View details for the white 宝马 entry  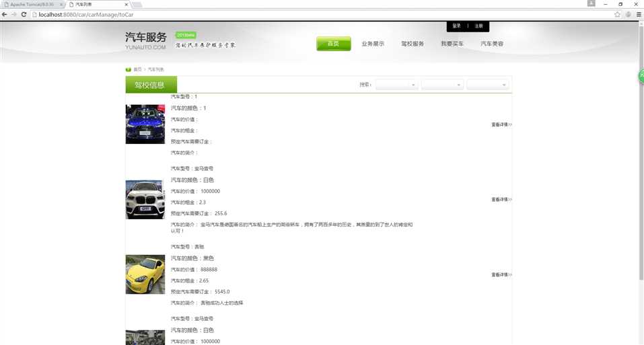point(501,199)
